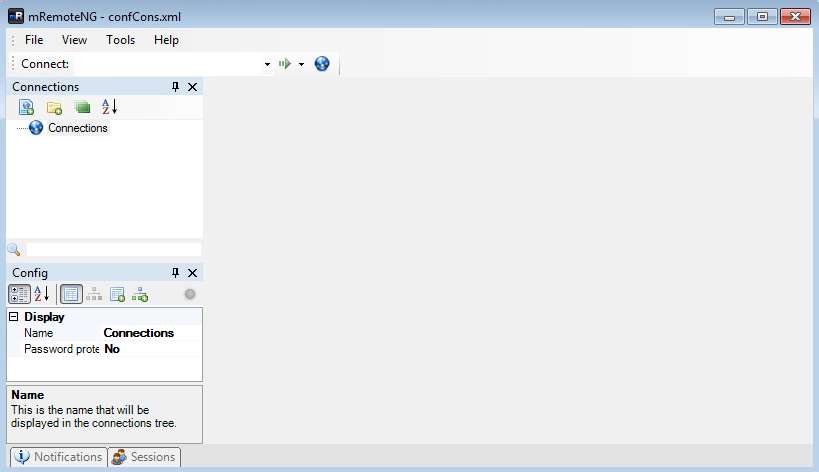Click the New Connection icon in Connections toolbar

point(26,107)
